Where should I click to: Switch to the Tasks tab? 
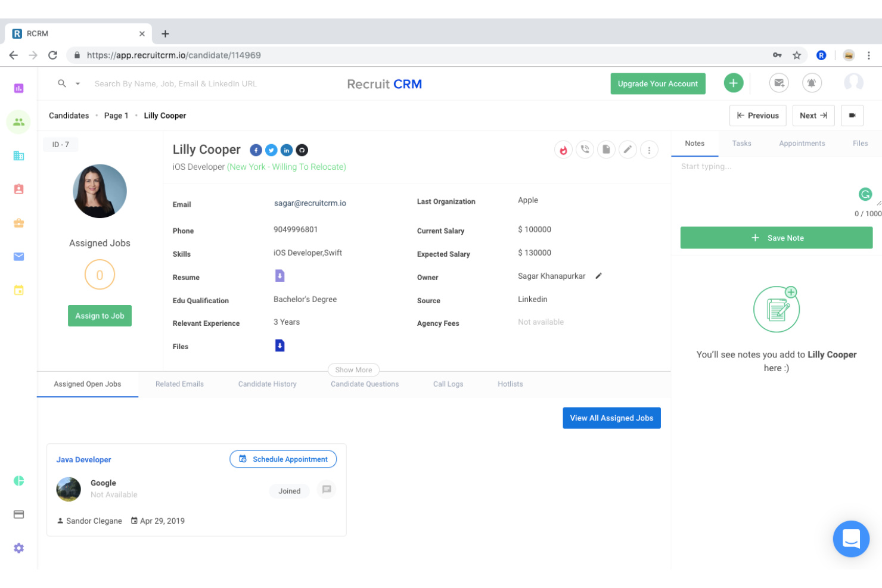(741, 144)
